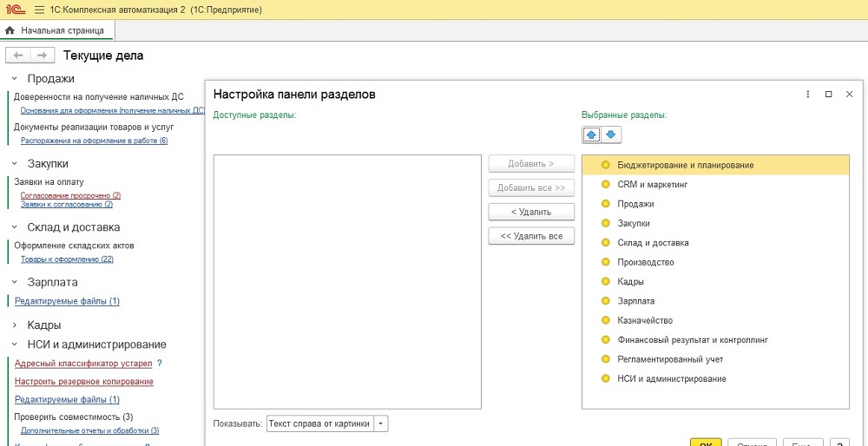Move selected section up with arrow
This screenshot has height=446, width=868.
point(591,134)
